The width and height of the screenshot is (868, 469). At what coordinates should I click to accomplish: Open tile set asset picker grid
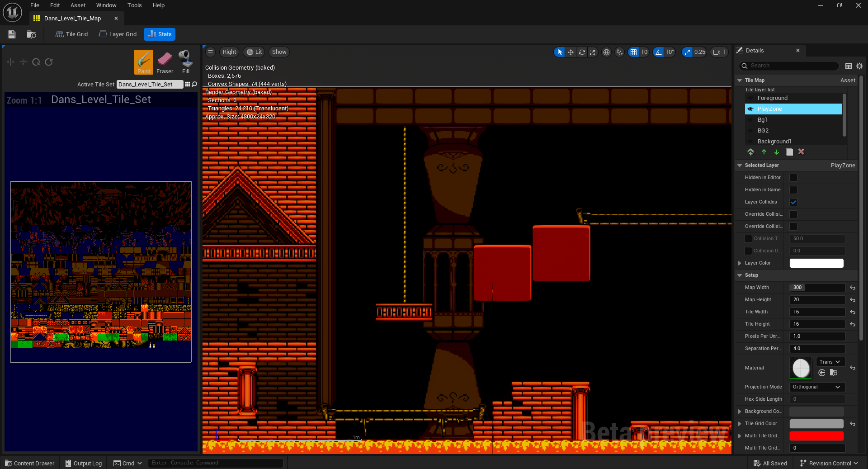tap(188, 84)
